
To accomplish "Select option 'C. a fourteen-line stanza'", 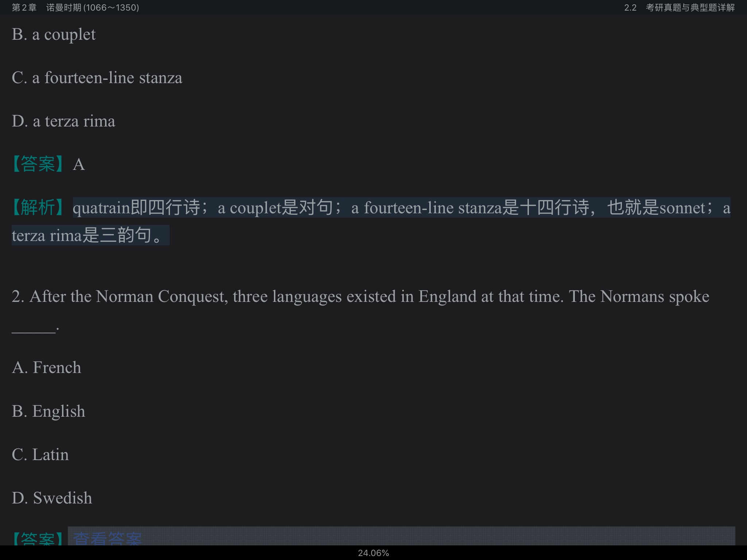I will (97, 78).
